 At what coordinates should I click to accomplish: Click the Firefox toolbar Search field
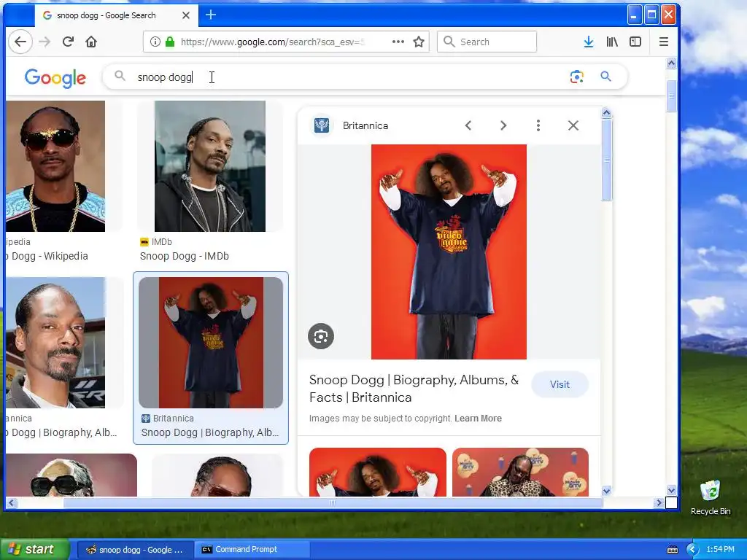point(487,42)
